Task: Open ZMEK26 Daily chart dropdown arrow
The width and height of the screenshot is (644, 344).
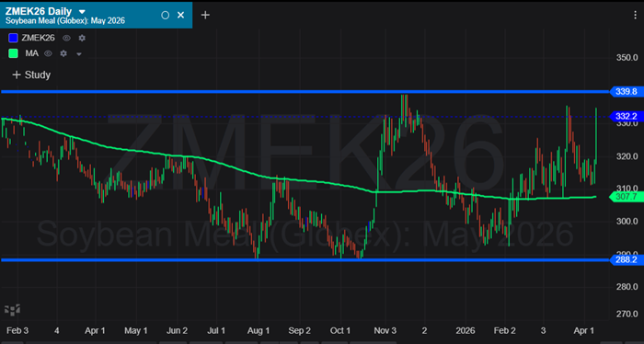Action: click(x=82, y=11)
